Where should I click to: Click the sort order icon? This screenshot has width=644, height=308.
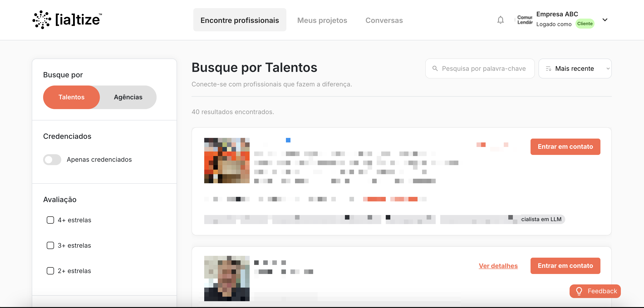548,69
